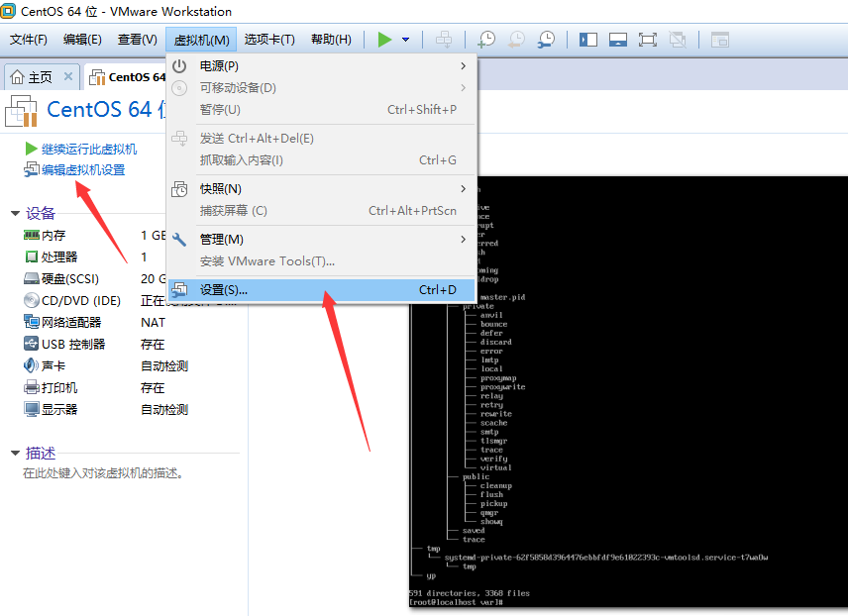Choose 设置(S)... menu entry
Viewport: 848px width, 616px height.
point(321,290)
